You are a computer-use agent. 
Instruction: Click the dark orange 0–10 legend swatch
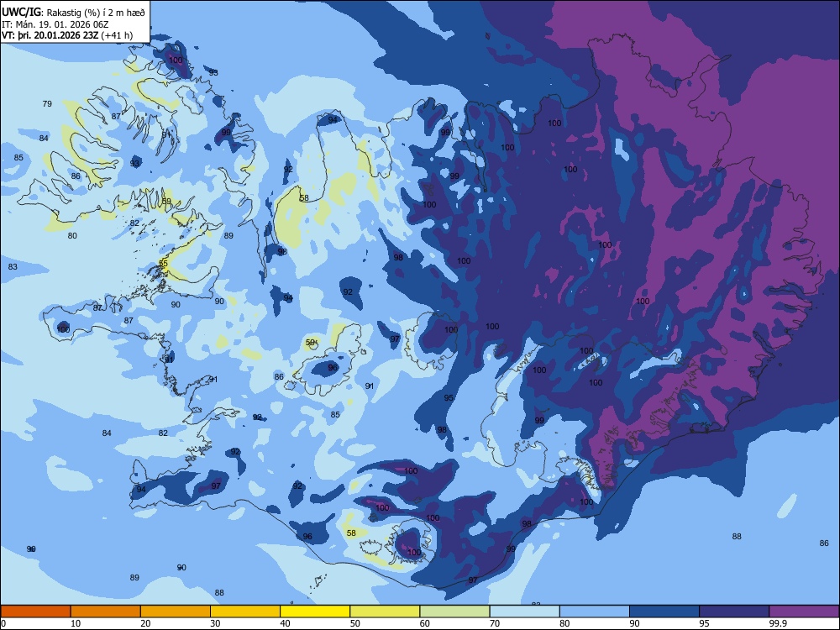pyautogui.click(x=35, y=612)
